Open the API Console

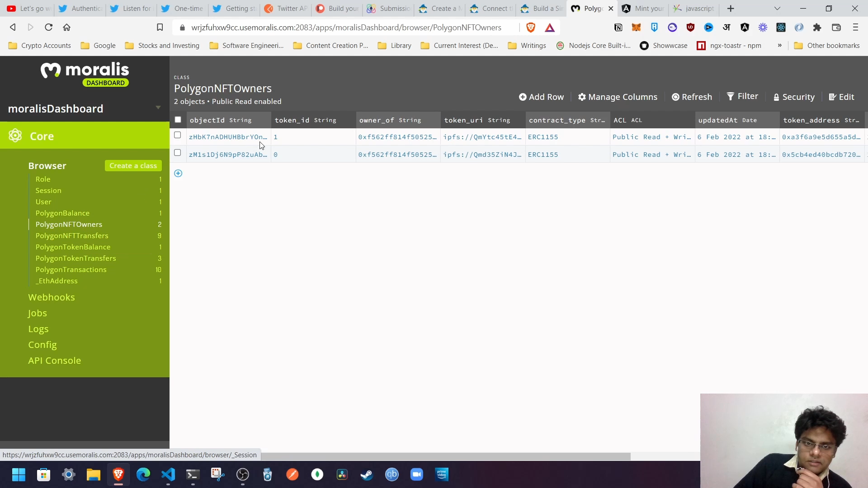pos(54,361)
